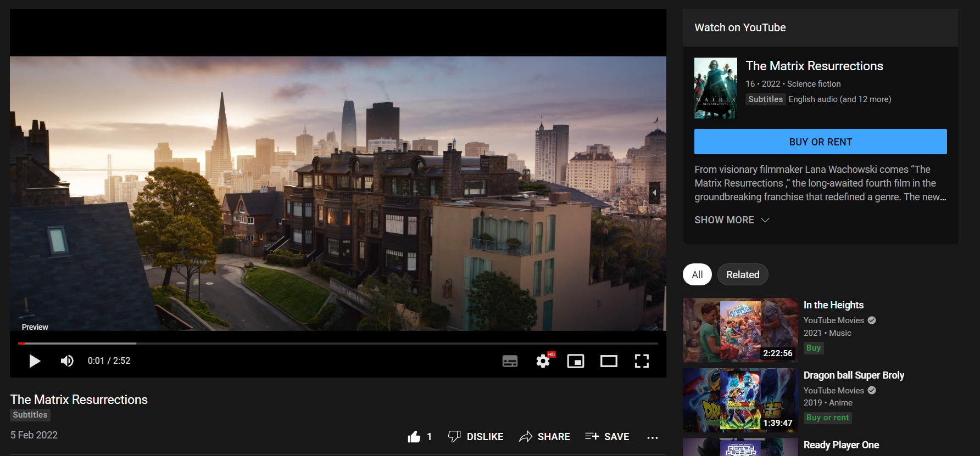Select the All filter chip
980x456 pixels.
(697, 275)
